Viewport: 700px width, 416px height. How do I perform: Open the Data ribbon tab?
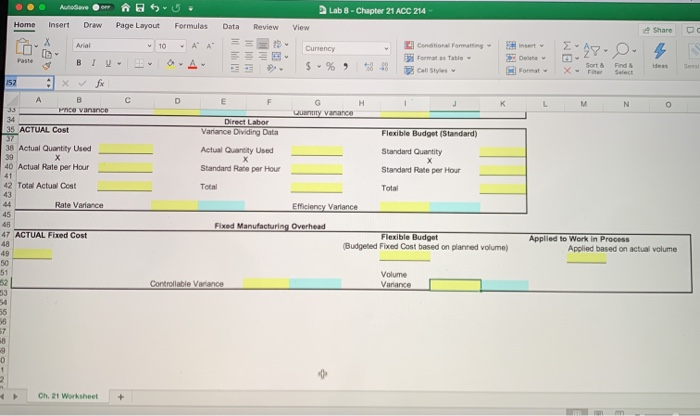(x=231, y=26)
